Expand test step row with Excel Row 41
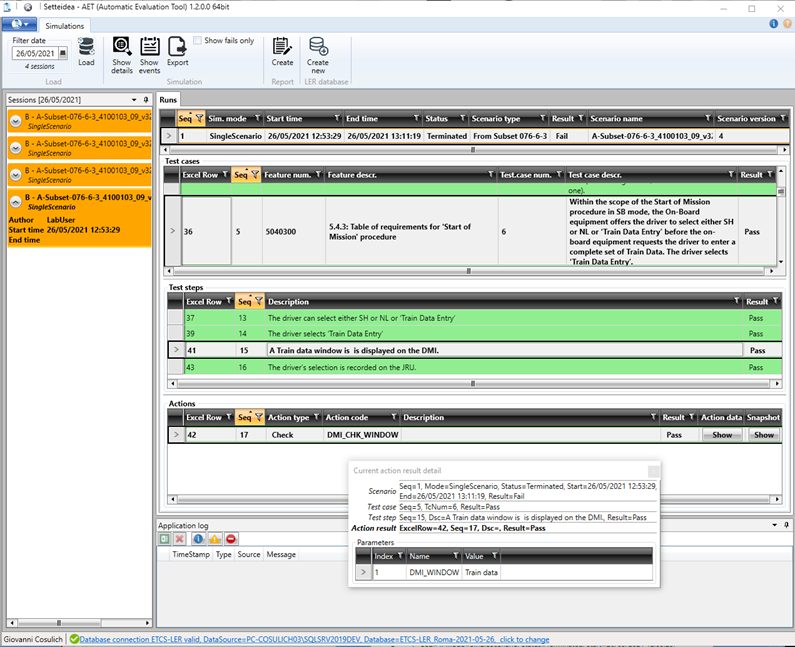 point(176,350)
